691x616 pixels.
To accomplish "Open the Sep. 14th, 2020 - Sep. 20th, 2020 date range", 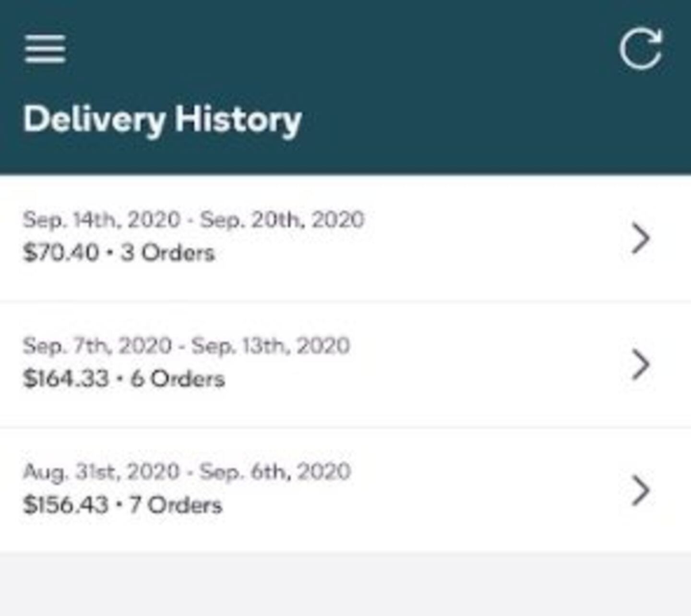I will (x=193, y=220).
